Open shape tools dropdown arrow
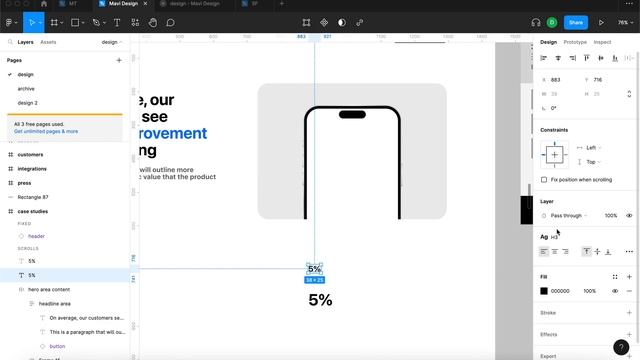The image size is (640, 360). 83,23
